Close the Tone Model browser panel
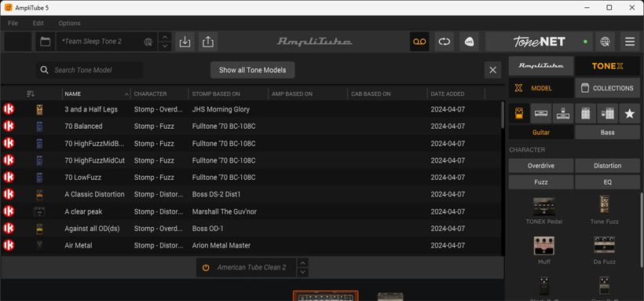The image size is (644, 301). (x=493, y=70)
